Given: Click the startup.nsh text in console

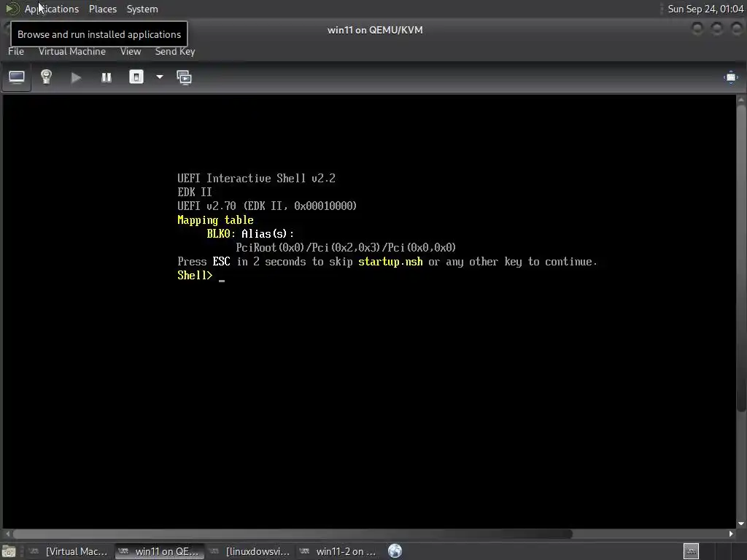Looking at the screenshot, I should (390, 262).
